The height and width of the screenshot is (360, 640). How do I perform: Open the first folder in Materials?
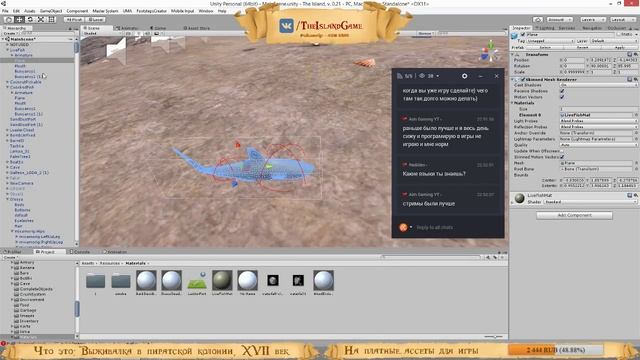(x=96, y=282)
